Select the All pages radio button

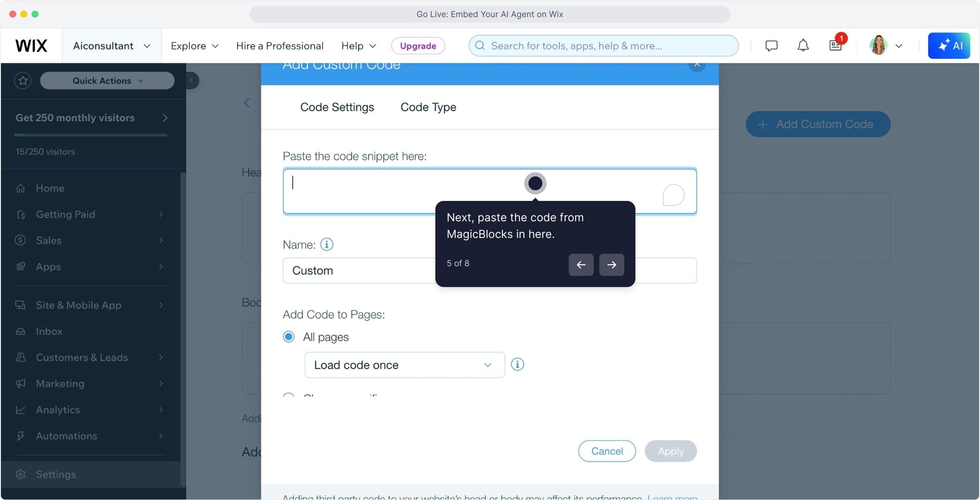tap(289, 337)
